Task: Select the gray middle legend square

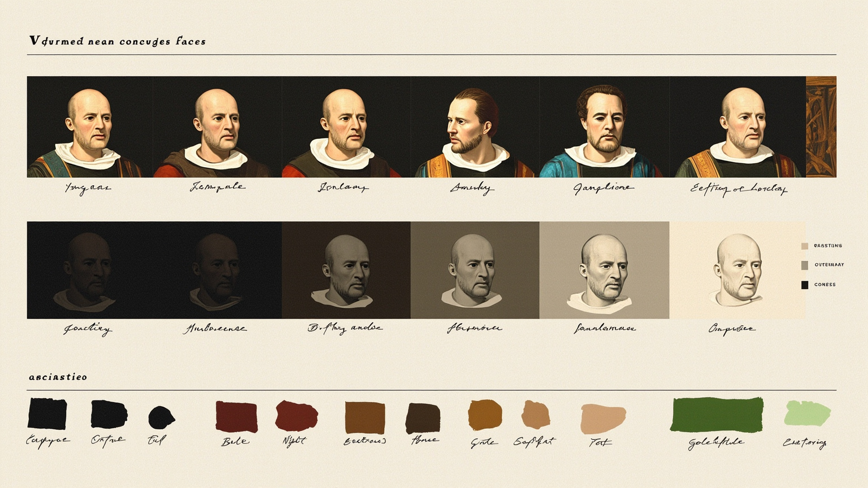Action: pos(805,265)
